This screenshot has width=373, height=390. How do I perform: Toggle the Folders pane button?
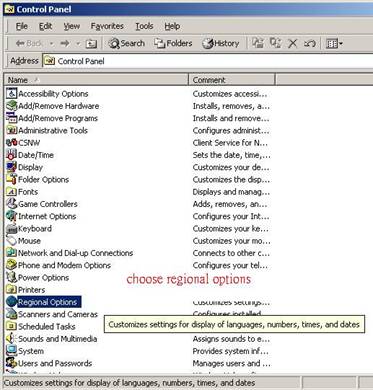[x=173, y=43]
